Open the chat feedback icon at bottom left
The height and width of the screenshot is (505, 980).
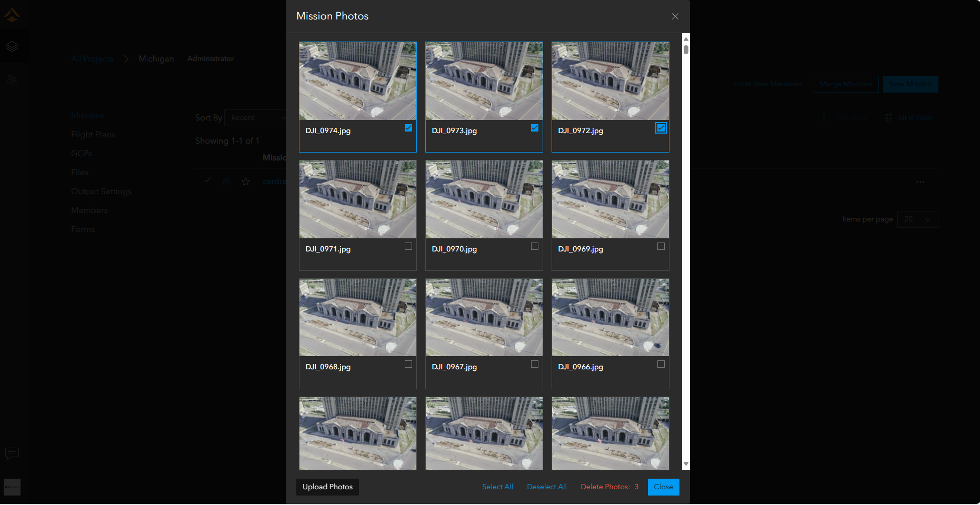12,453
